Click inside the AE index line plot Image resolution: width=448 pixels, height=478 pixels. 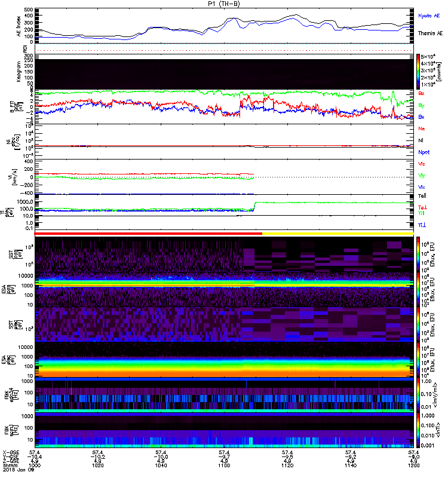(x=224, y=26)
